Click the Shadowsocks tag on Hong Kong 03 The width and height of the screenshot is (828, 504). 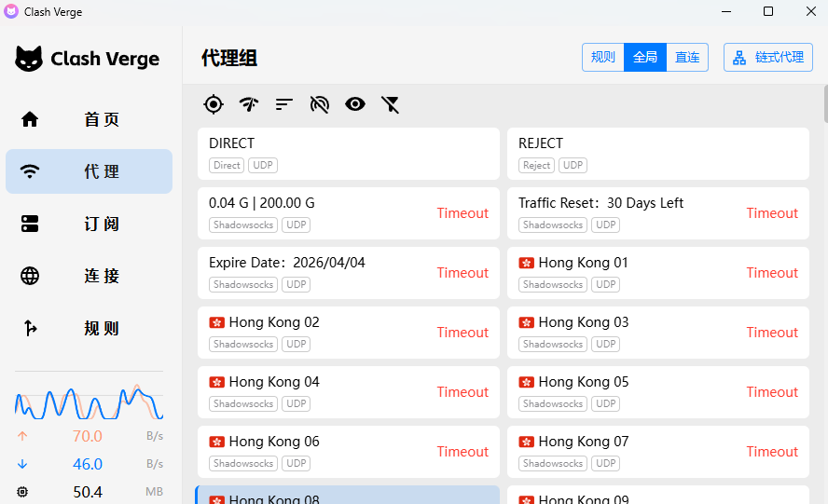coord(552,344)
